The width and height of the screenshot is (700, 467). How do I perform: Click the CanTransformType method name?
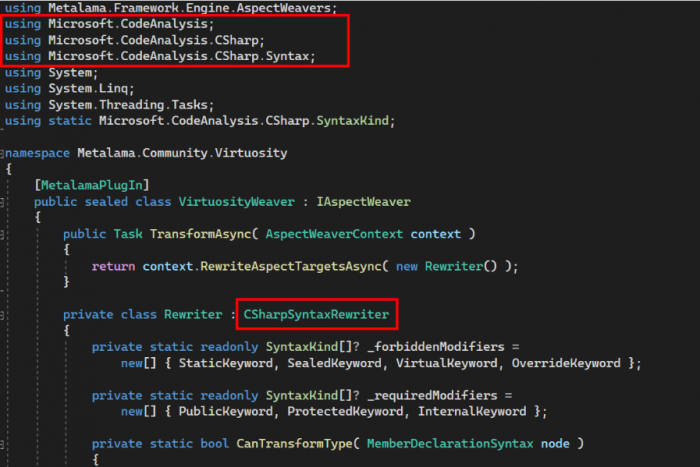point(294,443)
